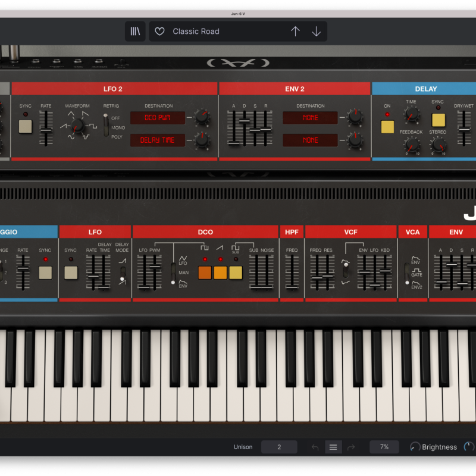Click the Delay Stereo knob
476x476 pixels.
tap(439, 145)
